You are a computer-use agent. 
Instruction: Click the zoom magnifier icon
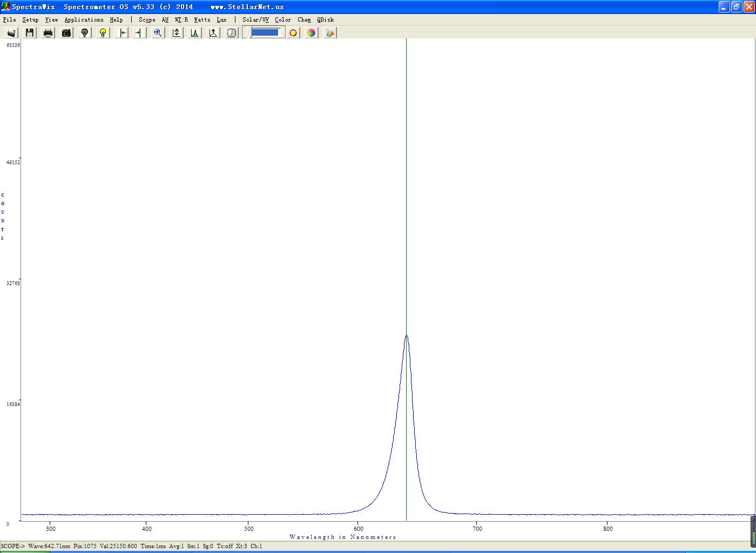[x=158, y=33]
